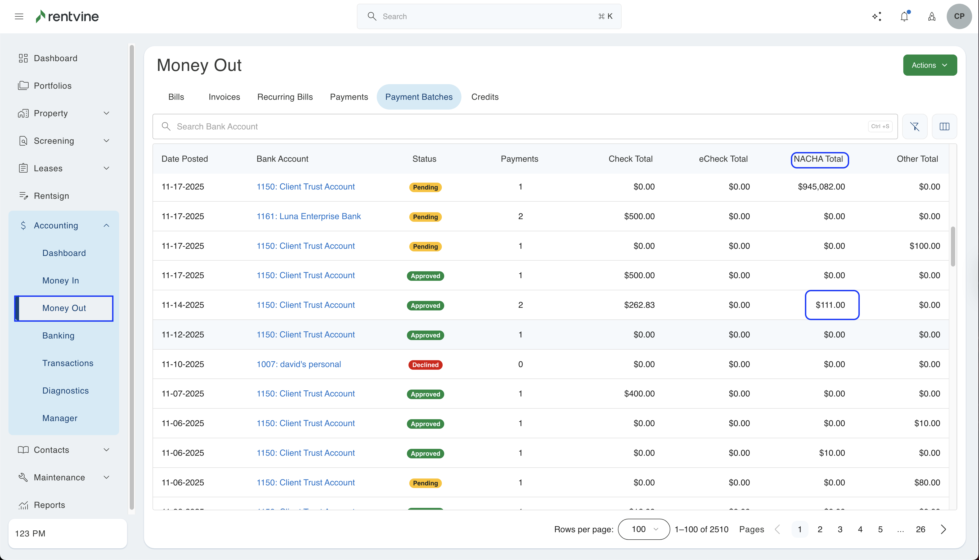Switch to the Recurring Bills tab
The width and height of the screenshot is (979, 560).
pyautogui.click(x=285, y=97)
